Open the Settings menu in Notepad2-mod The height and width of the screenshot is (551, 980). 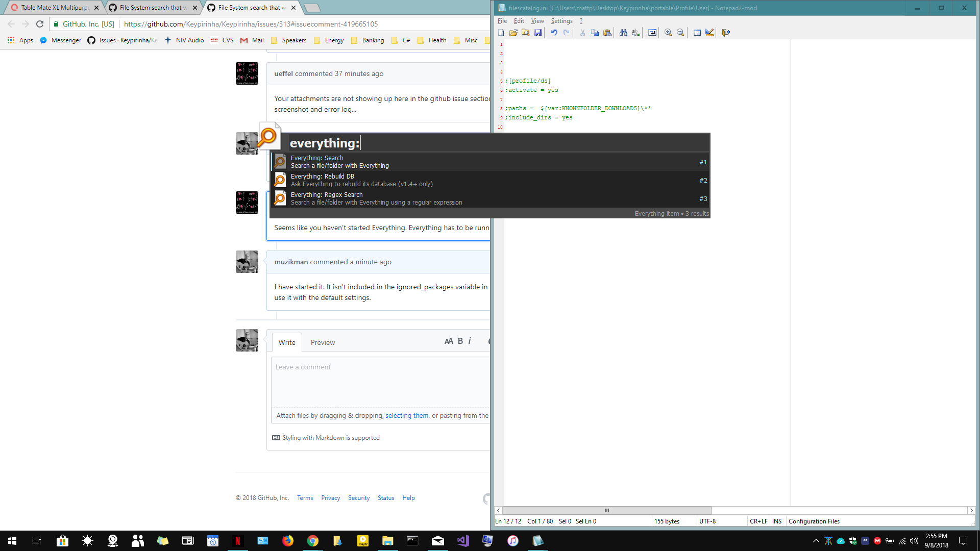click(x=561, y=21)
